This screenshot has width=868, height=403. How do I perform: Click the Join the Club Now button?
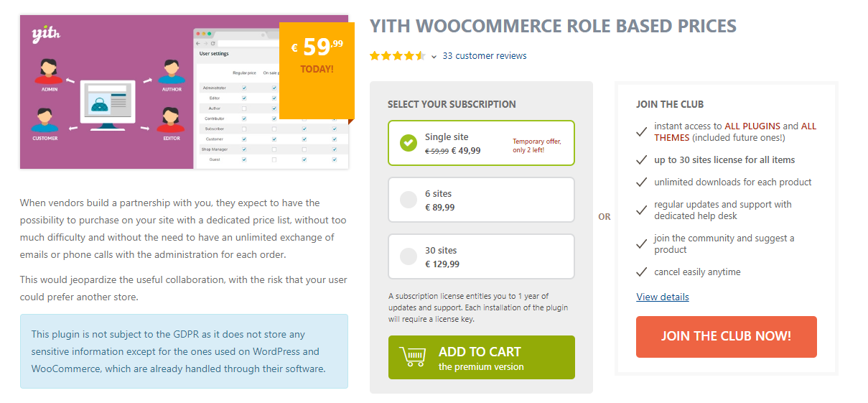(726, 336)
